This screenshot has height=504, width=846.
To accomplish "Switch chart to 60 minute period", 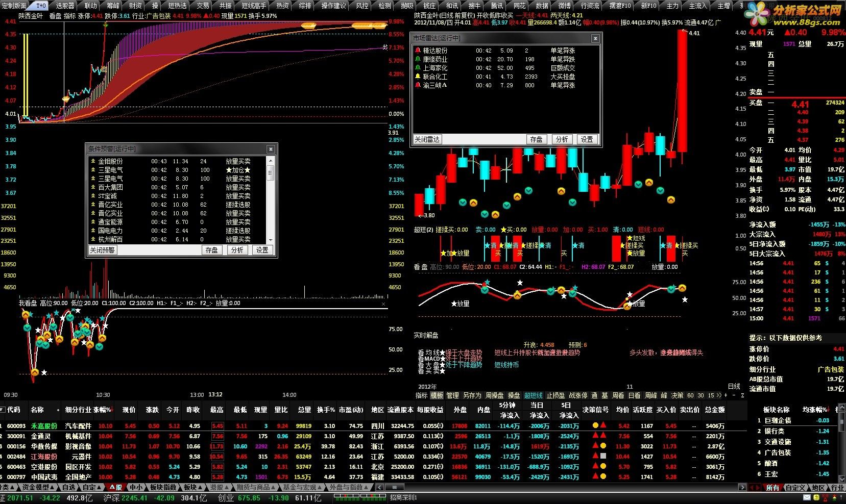I will (690, 395).
